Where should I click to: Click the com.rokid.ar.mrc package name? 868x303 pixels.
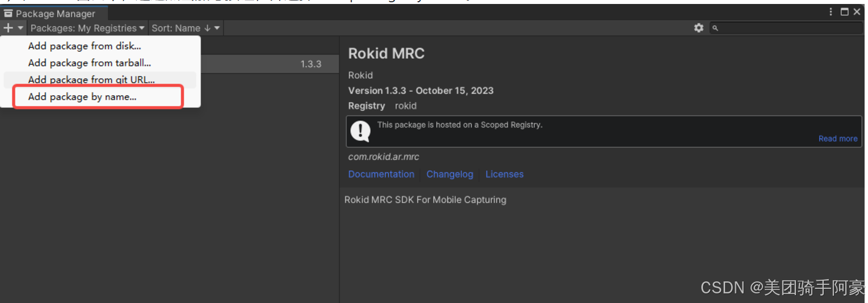384,157
